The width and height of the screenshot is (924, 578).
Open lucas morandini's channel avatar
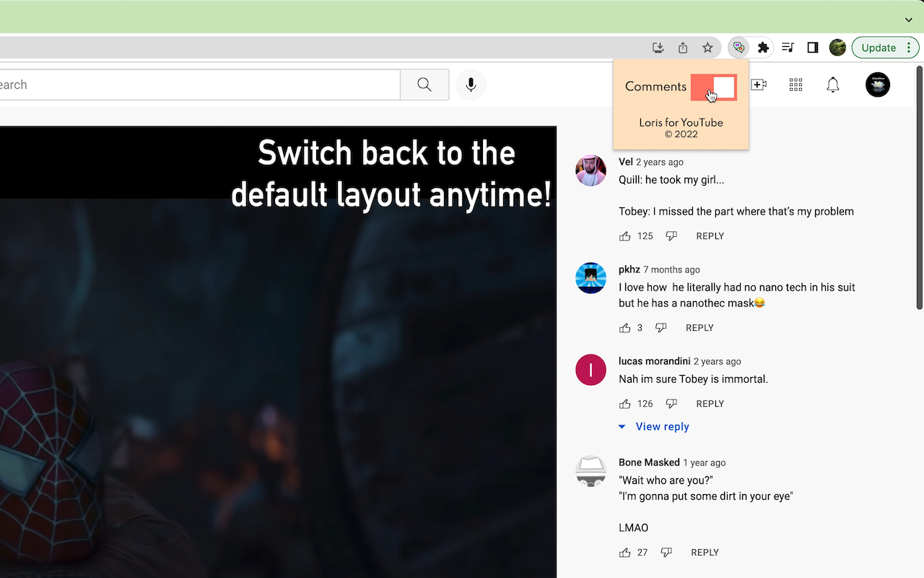click(x=590, y=370)
